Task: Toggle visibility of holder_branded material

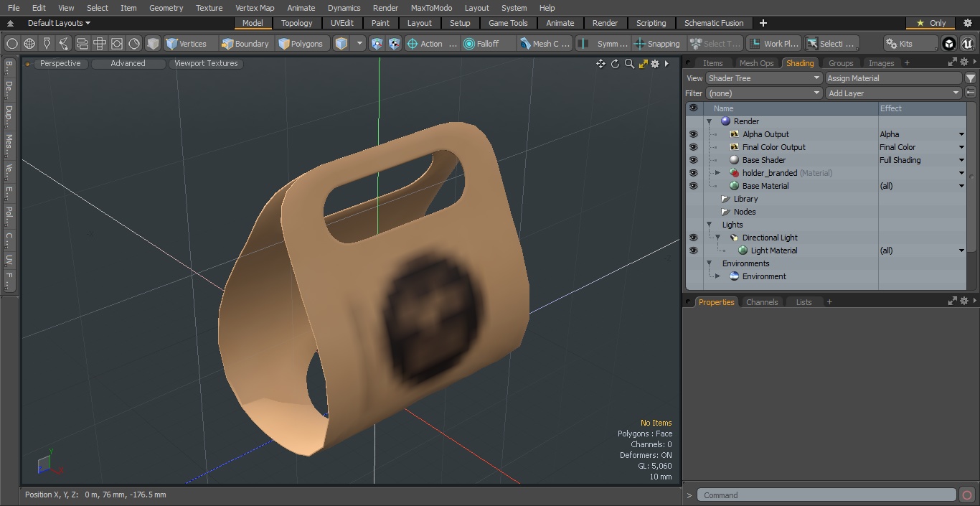Action: coord(693,173)
